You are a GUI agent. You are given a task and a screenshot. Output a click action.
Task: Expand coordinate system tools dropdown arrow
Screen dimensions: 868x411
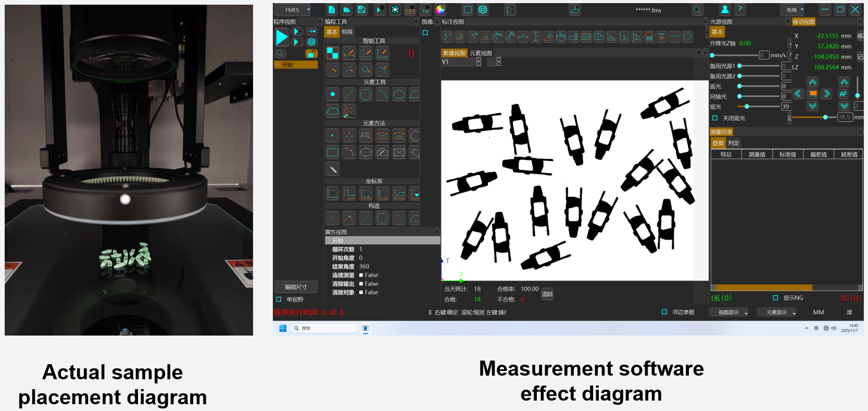(x=416, y=194)
